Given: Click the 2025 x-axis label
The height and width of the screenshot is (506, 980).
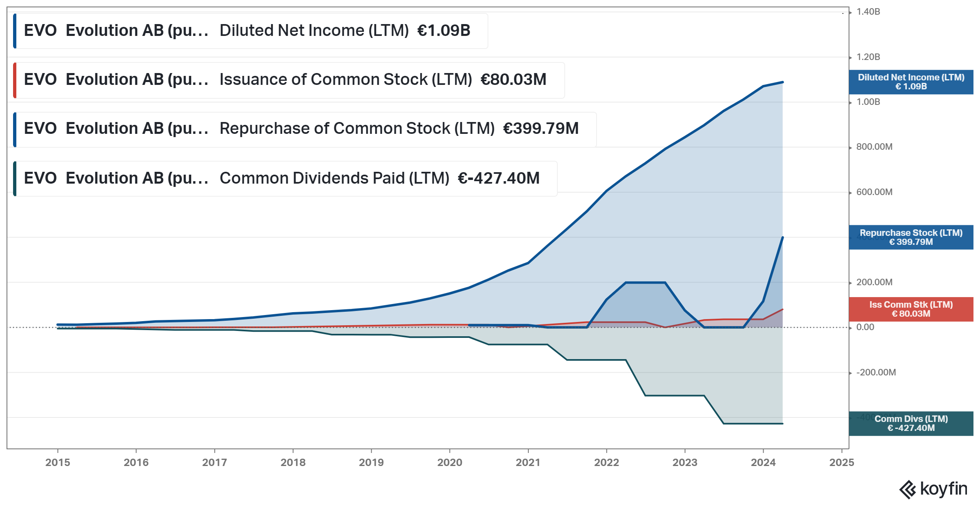Looking at the screenshot, I should point(842,462).
